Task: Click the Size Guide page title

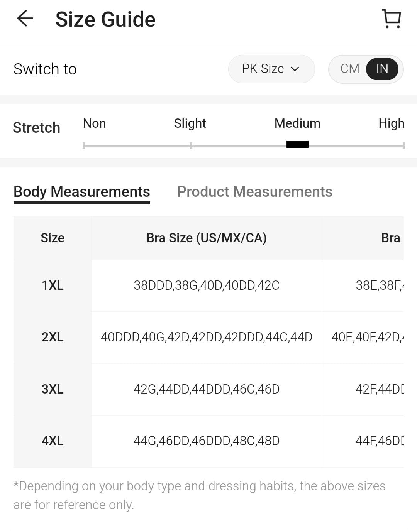Action: click(105, 19)
